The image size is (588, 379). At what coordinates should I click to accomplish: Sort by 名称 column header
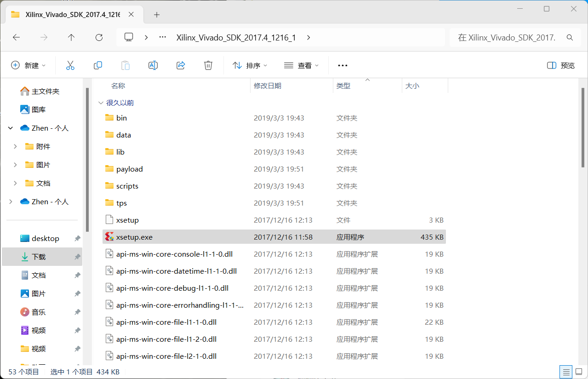tap(118, 86)
